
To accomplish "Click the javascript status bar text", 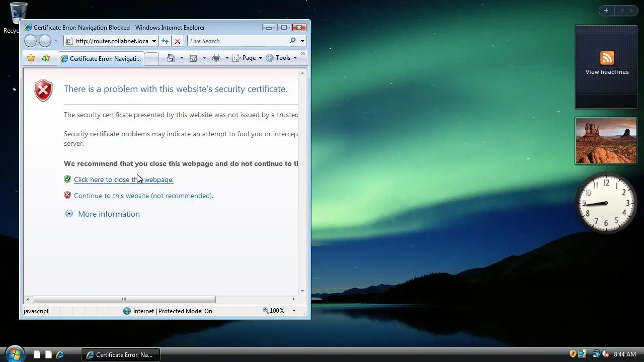I will tap(36, 311).
